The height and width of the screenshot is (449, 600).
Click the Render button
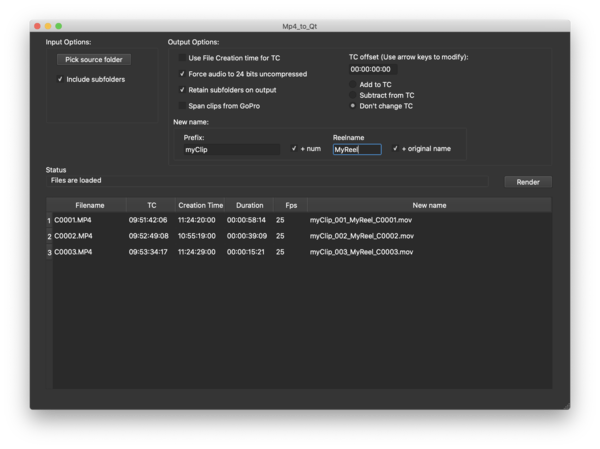(527, 181)
